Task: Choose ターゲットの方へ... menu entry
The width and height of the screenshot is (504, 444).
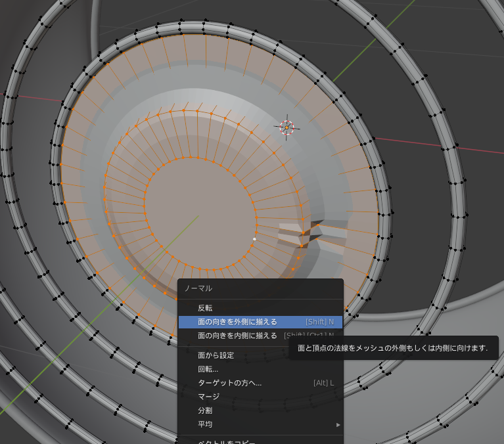Action: (260, 383)
